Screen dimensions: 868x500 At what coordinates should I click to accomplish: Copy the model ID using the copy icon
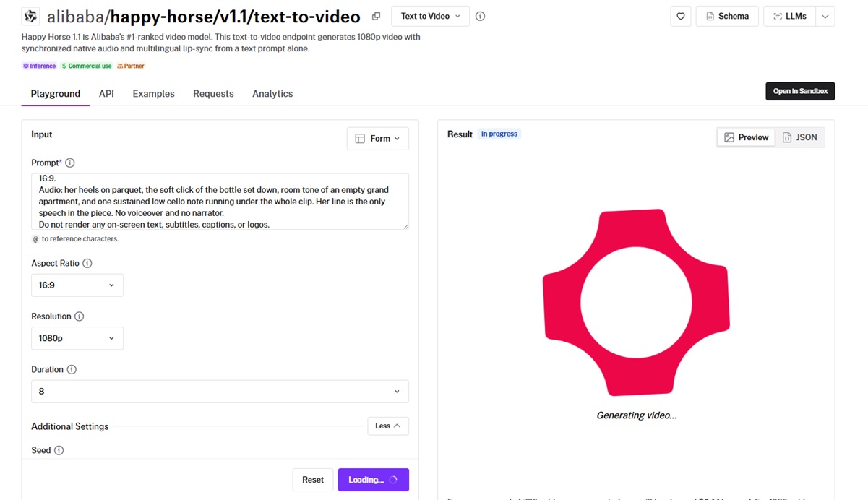(376, 16)
